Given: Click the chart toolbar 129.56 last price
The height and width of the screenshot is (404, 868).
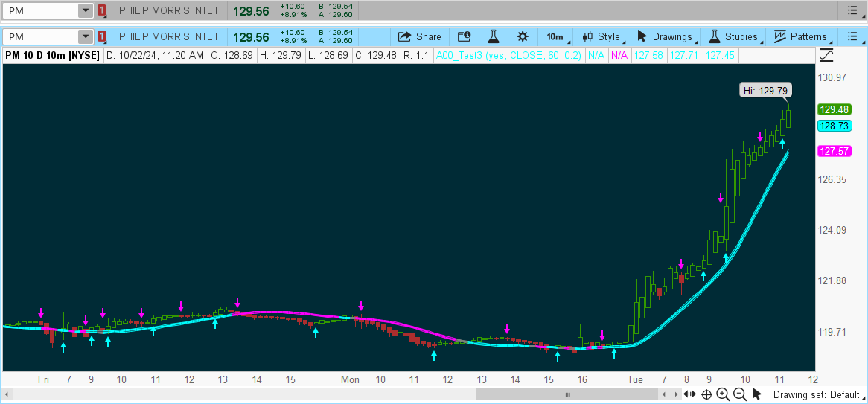Looking at the screenshot, I should click(251, 37).
